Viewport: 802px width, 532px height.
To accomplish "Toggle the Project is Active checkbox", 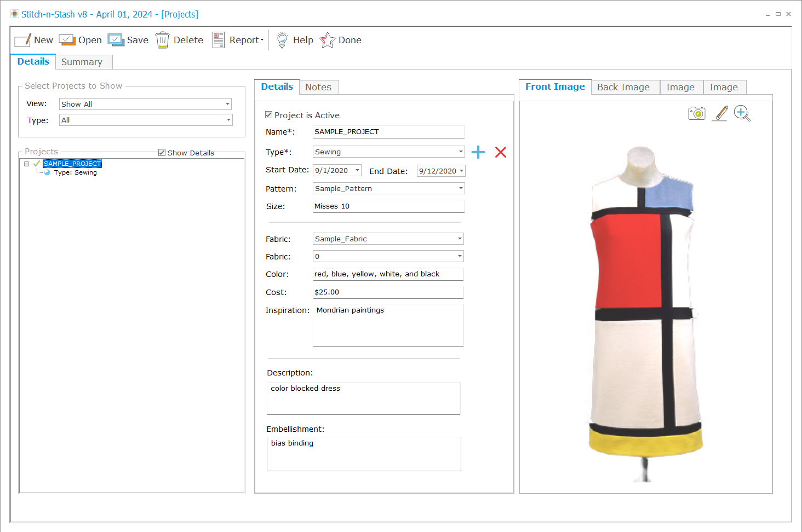I will pyautogui.click(x=268, y=115).
